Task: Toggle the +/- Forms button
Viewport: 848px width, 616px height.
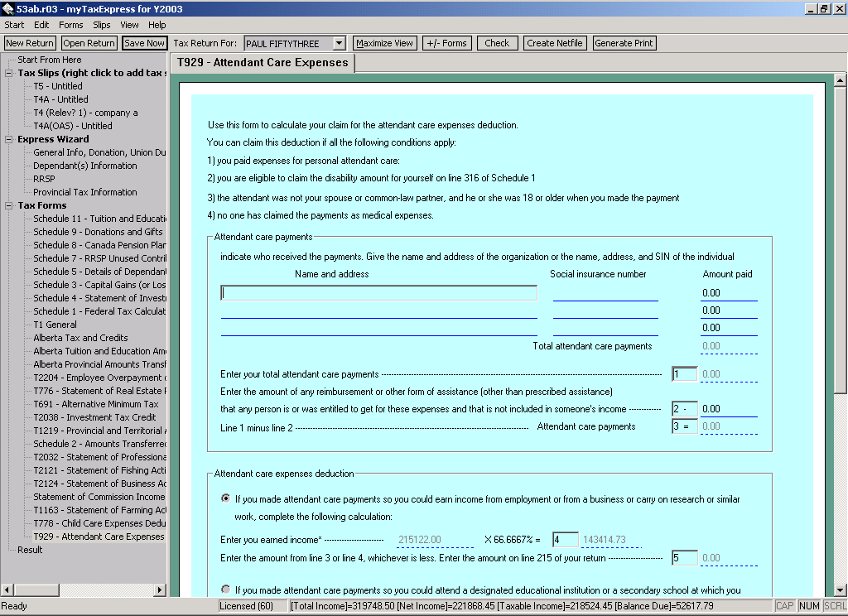Action: [x=446, y=43]
